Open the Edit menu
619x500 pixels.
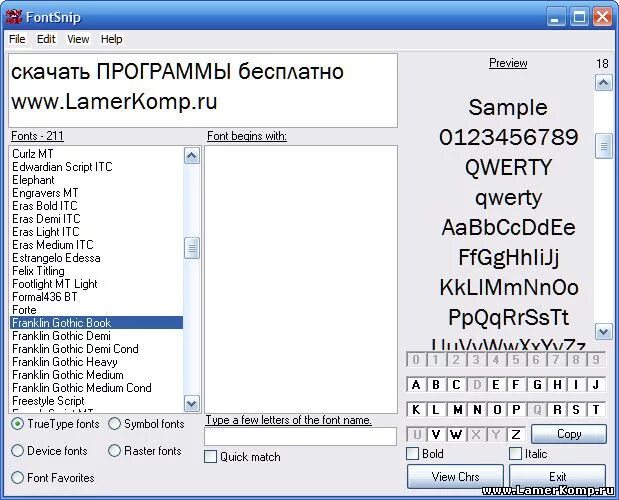[x=46, y=39]
